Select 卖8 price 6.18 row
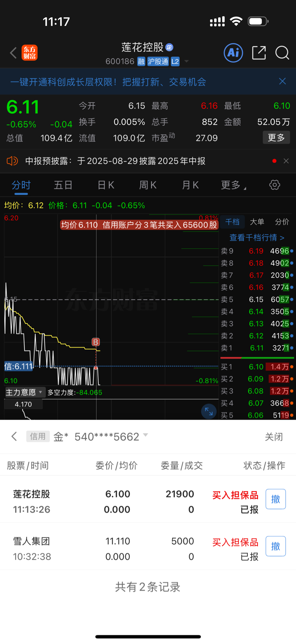This screenshot has width=296, height=644. (257, 263)
